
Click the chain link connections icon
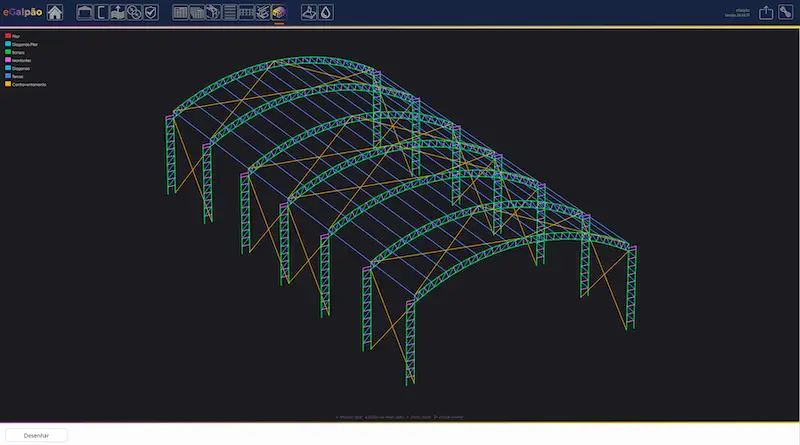(x=133, y=13)
